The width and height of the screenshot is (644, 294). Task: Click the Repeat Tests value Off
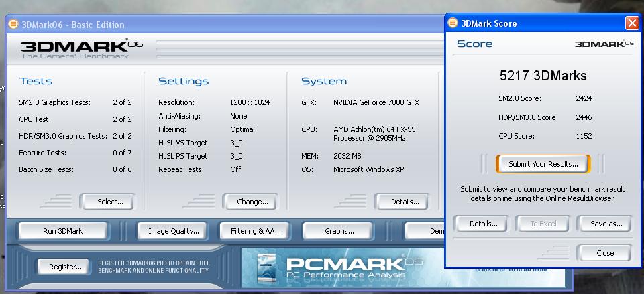click(235, 169)
